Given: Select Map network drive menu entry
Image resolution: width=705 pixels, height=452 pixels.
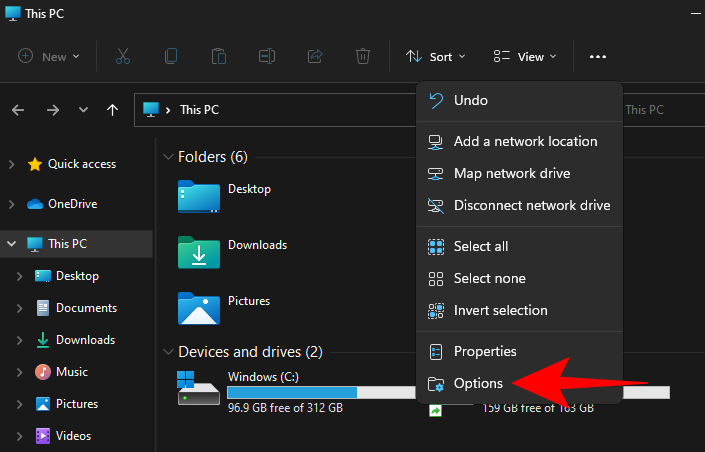Looking at the screenshot, I should tap(511, 174).
